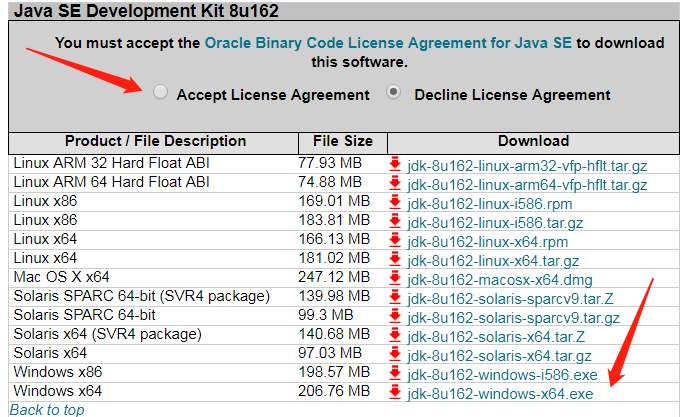This screenshot has height=417, width=681.
Task: Click download icon for linux-arm32-vfp-hflt.tar.gz
Action: click(395, 165)
